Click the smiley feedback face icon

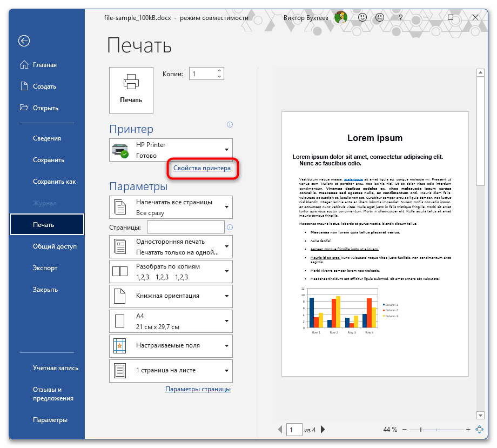pyautogui.click(x=362, y=17)
